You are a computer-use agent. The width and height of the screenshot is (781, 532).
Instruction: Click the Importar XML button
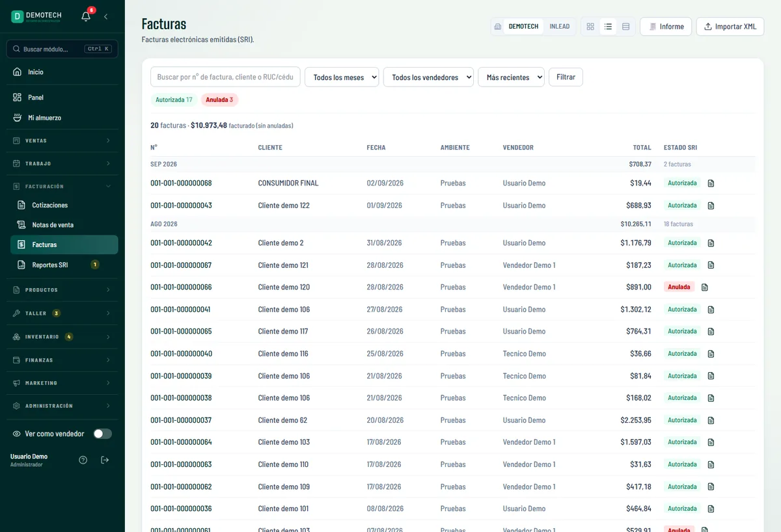click(x=730, y=27)
